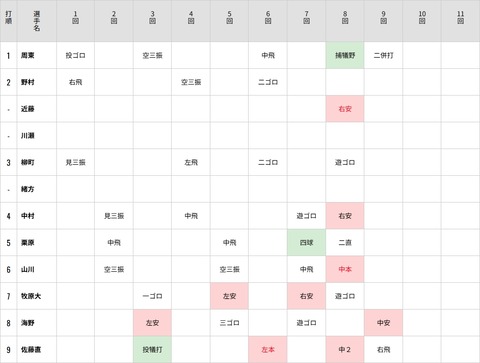Select the pink 右安 cell for 近藤
Screen dimensions: 480x363
[x=345, y=109]
